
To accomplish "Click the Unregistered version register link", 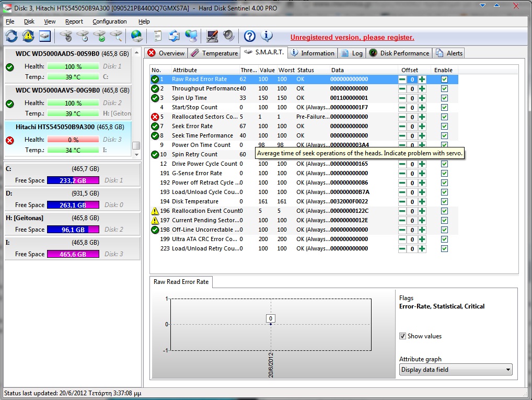I will (x=352, y=37).
